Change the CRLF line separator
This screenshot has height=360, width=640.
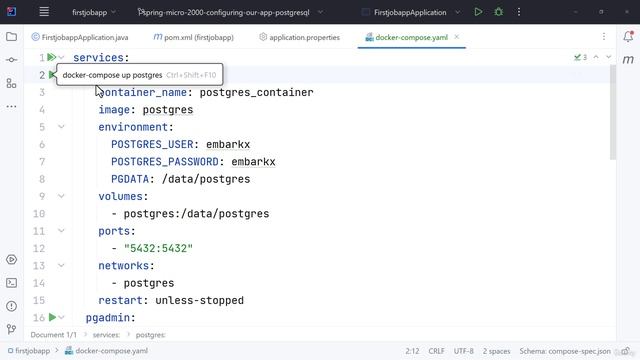(436, 351)
